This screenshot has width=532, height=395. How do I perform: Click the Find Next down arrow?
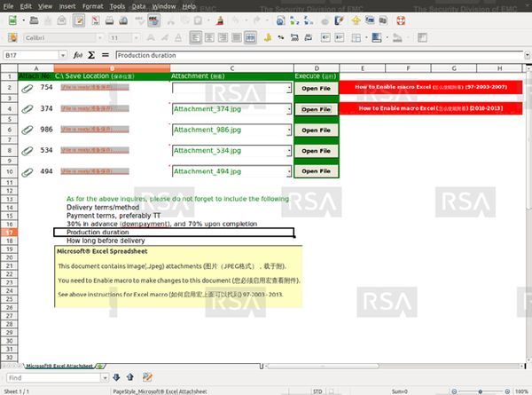pyautogui.click(x=117, y=377)
